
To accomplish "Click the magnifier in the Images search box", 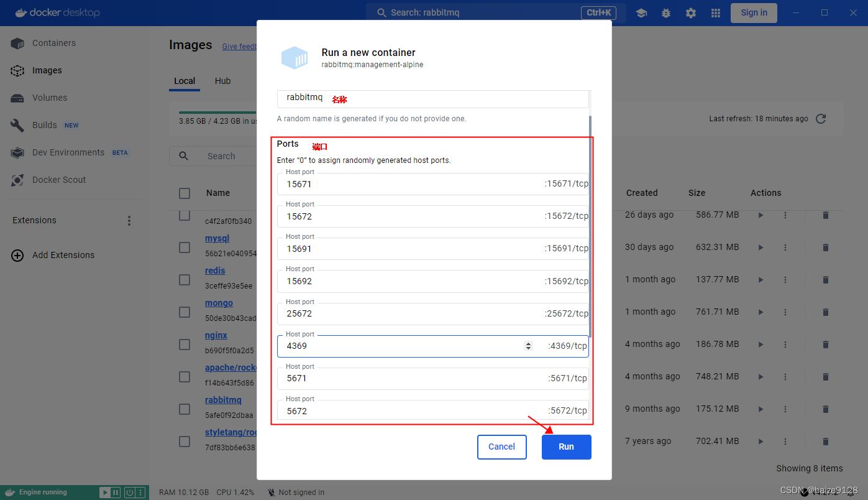I will pyautogui.click(x=183, y=156).
